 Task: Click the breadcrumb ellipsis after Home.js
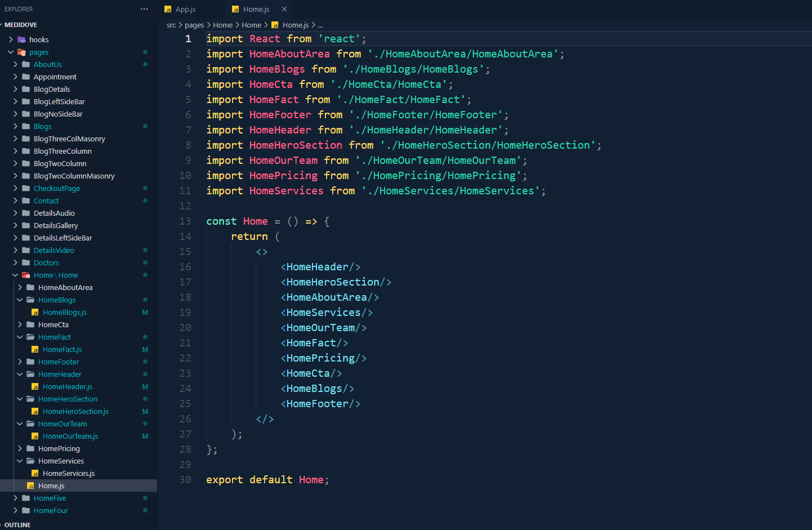(x=320, y=25)
